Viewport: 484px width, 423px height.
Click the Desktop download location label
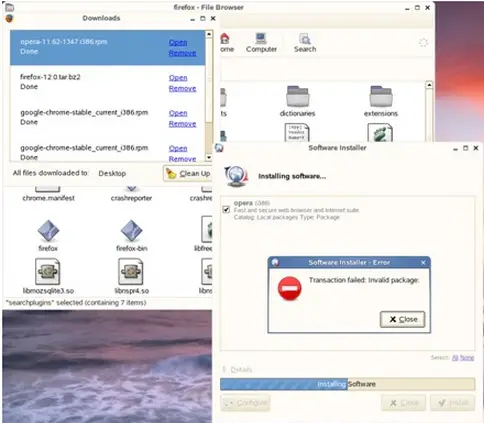112,173
